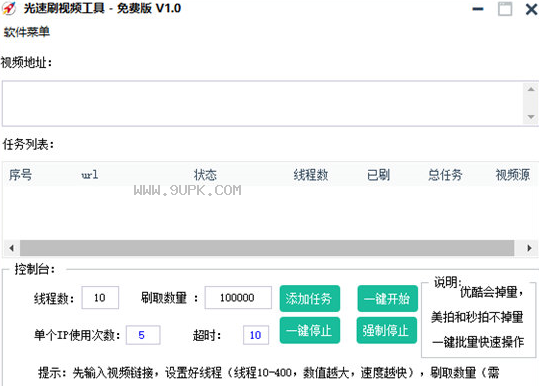
Task: Click the 任务列表 label
Action: (28, 144)
